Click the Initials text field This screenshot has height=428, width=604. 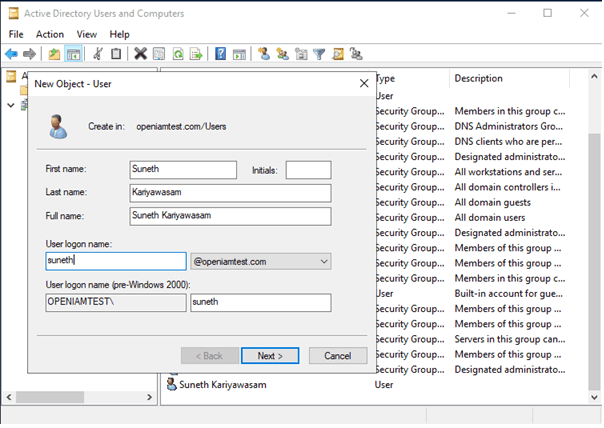click(x=308, y=170)
